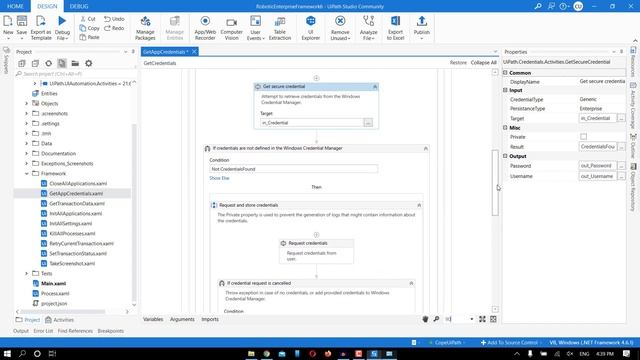Select InitAllSettings.xaml file
This screenshot has width=640, height=360.
point(70,224)
